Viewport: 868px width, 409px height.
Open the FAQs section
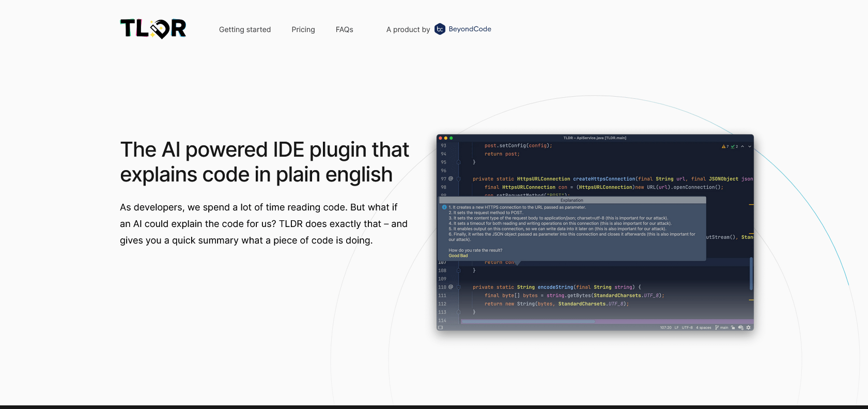pyautogui.click(x=345, y=29)
